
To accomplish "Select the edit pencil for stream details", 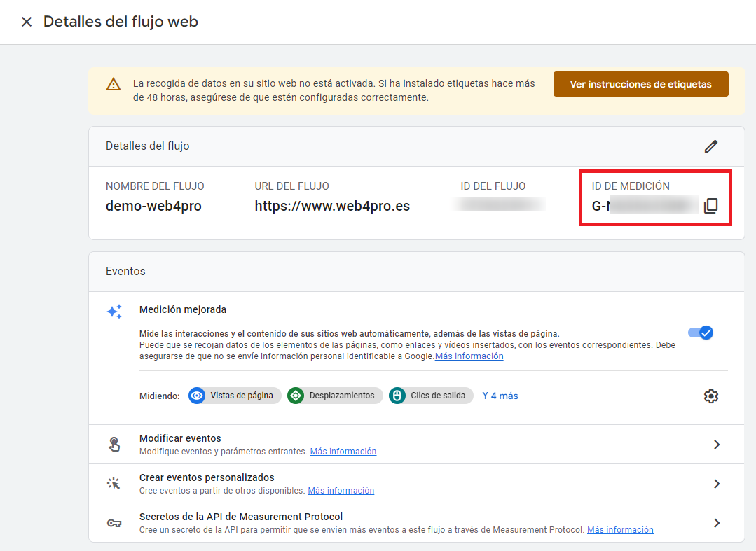I will [710, 146].
